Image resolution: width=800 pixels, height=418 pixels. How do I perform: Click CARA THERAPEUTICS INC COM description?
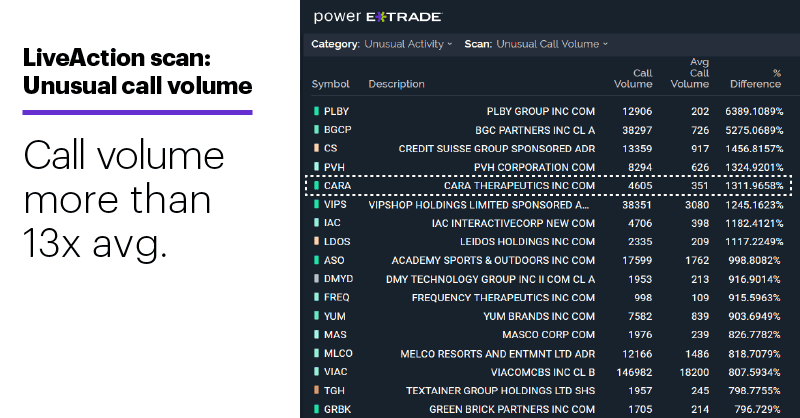[x=519, y=186]
